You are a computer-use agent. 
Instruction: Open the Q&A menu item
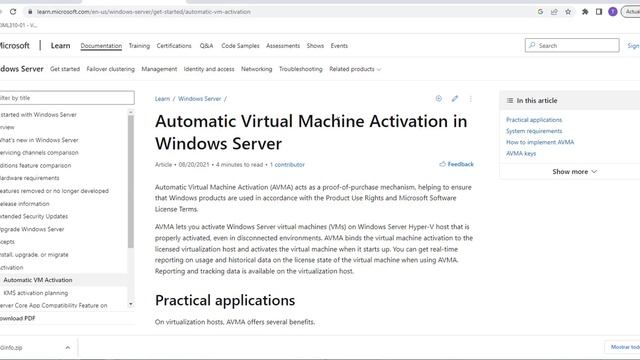tap(207, 46)
